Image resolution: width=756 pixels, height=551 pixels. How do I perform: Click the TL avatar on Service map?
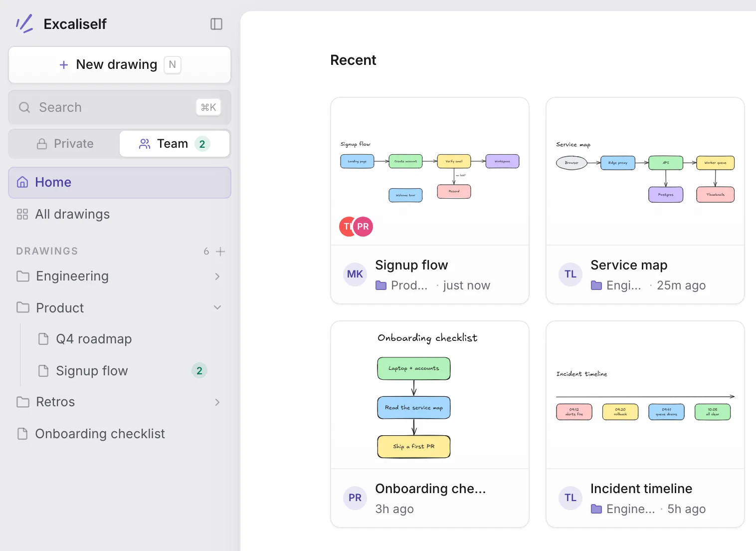click(x=570, y=274)
